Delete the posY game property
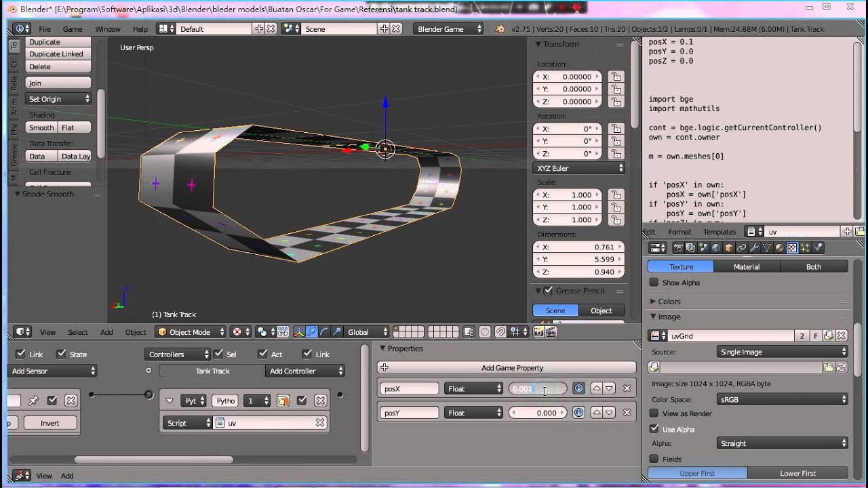Image resolution: width=868 pixels, height=488 pixels. [627, 412]
